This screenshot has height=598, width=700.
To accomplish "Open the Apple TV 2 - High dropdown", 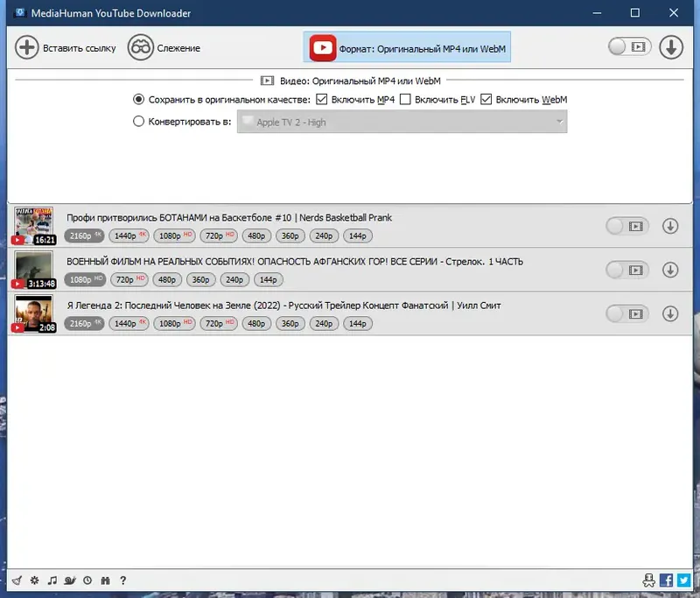I will 402,122.
